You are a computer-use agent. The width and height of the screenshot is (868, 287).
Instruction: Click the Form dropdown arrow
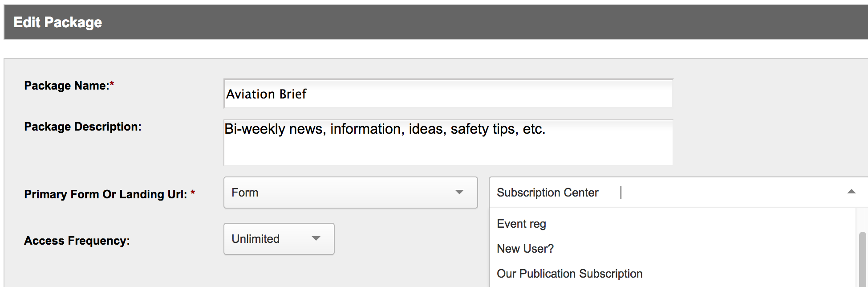(x=459, y=192)
